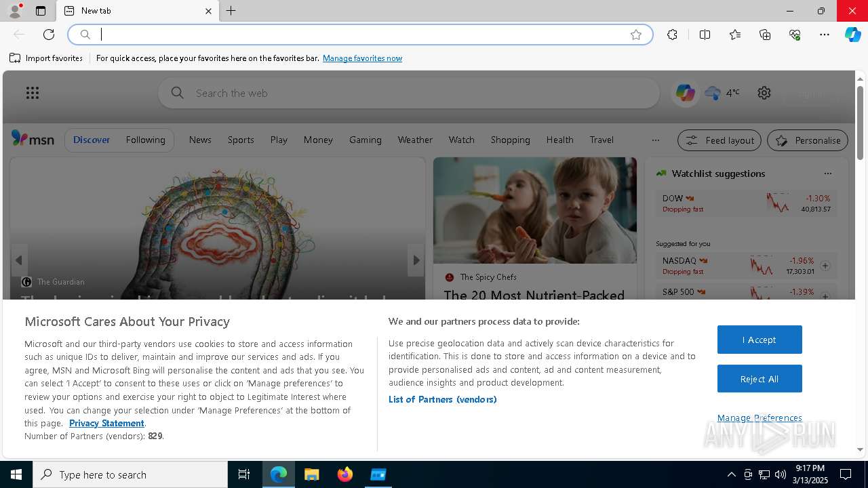Open a new tab with the plus button
Screen dimensions: 868x488
pos(231,11)
